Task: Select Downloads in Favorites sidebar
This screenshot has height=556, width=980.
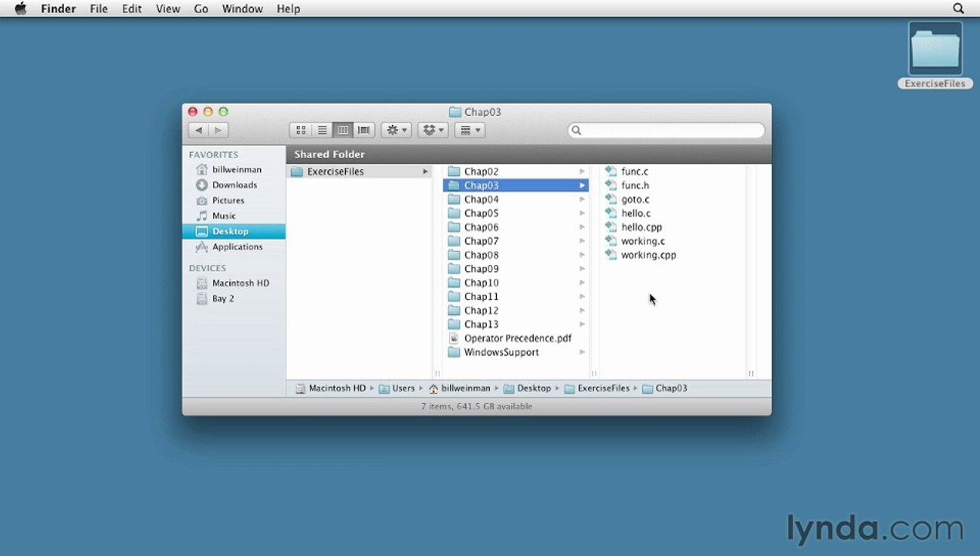Action: pyautogui.click(x=234, y=185)
